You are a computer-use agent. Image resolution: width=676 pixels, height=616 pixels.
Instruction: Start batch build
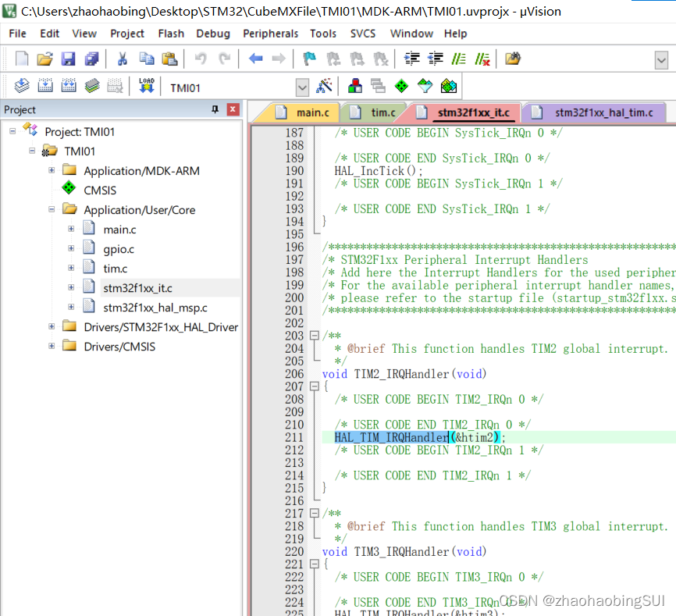click(x=92, y=86)
